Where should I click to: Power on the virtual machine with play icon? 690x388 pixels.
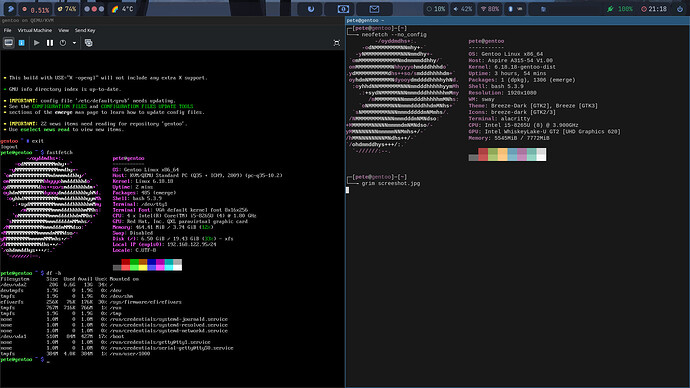coord(37,43)
